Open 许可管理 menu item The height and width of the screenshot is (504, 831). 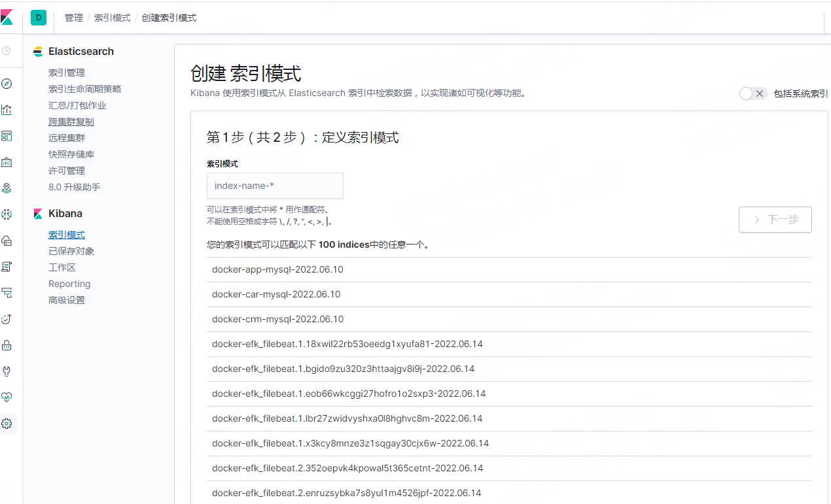click(67, 171)
